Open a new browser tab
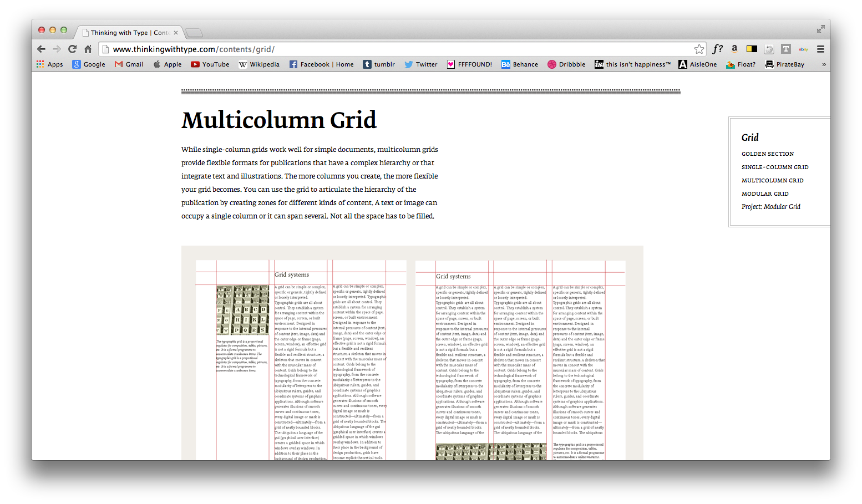The height and width of the screenshot is (504, 862). point(194,33)
